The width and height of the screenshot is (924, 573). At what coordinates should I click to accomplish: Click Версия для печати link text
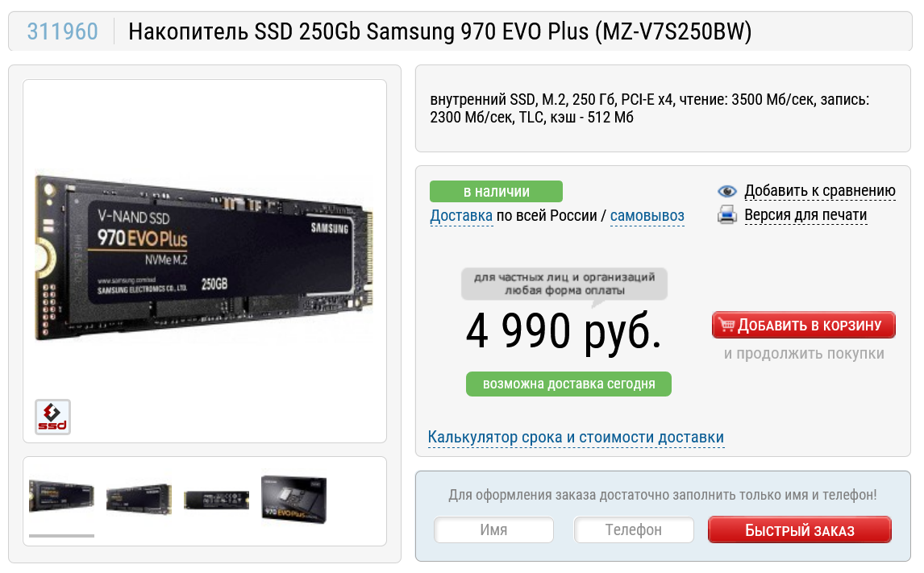805,215
